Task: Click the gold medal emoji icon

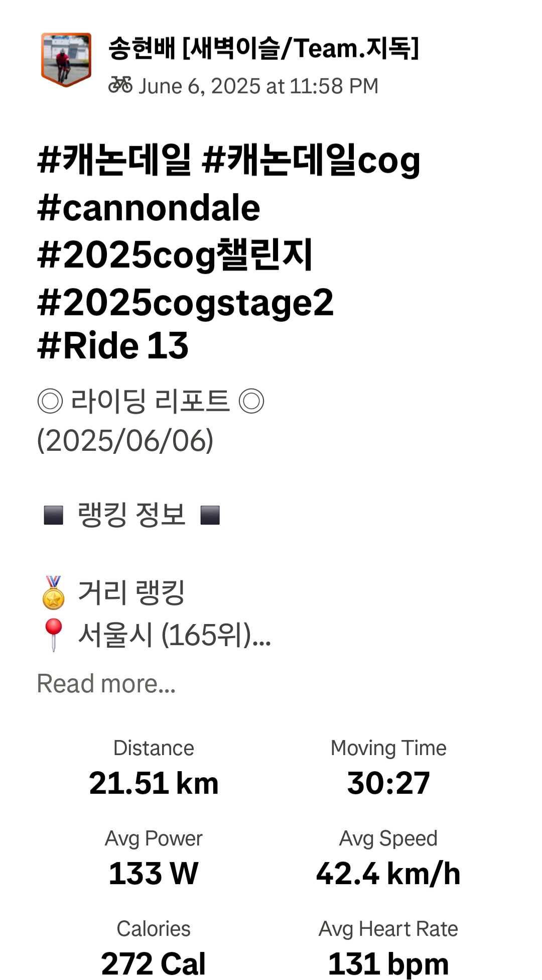Action: point(54,593)
